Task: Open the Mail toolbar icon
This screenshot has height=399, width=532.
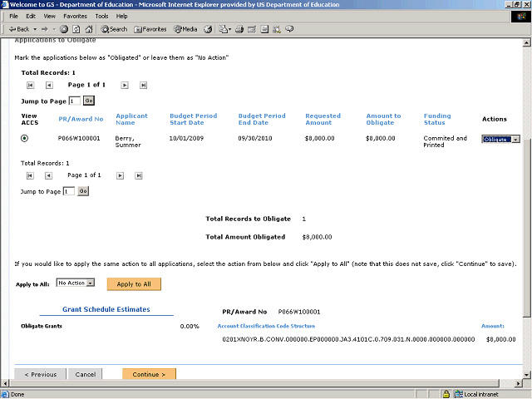Action: 224,29
